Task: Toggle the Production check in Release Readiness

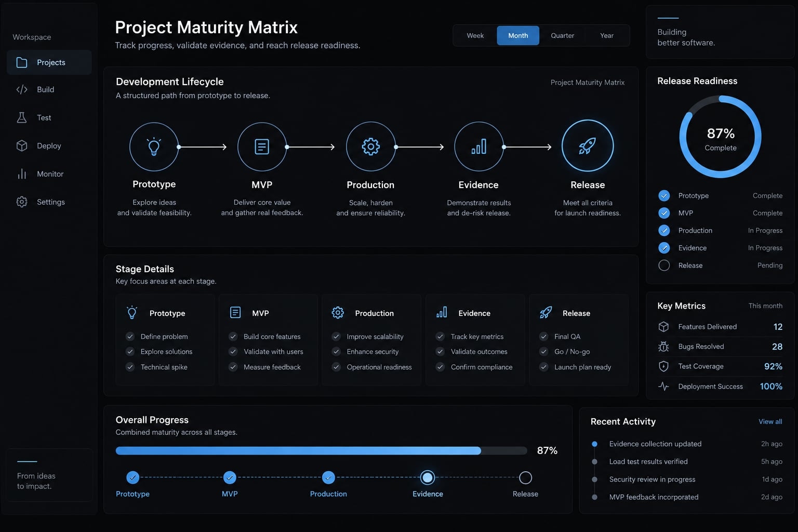Action: (664, 231)
